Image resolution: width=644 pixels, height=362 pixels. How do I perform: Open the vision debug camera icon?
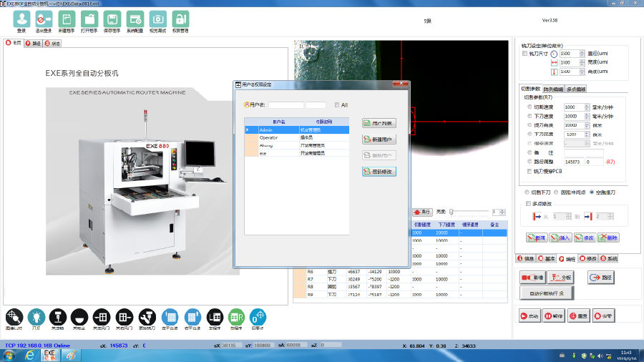click(158, 19)
